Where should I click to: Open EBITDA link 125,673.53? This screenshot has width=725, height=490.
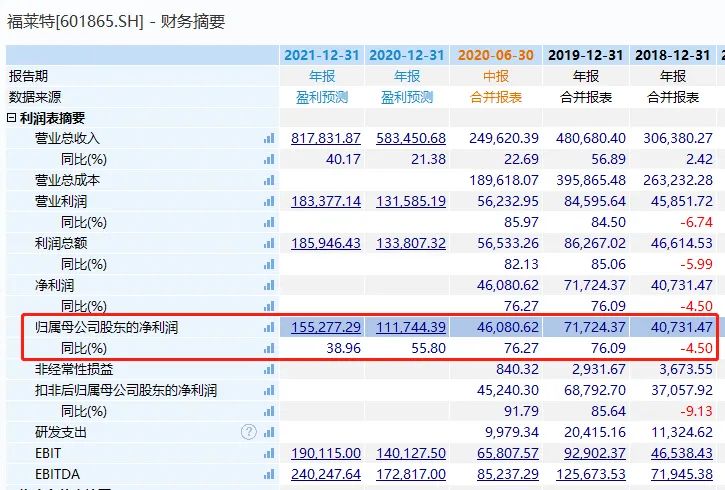(590, 474)
